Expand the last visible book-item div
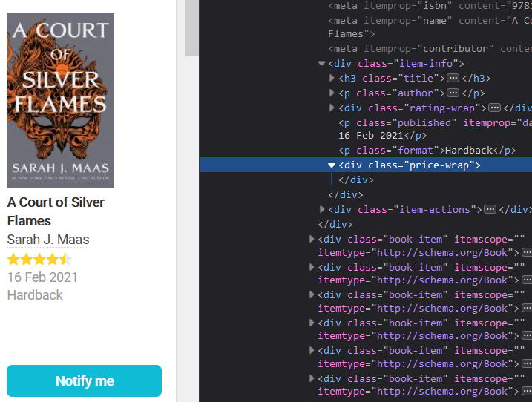Image resolution: width=532 pixels, height=402 pixels. tap(312, 378)
